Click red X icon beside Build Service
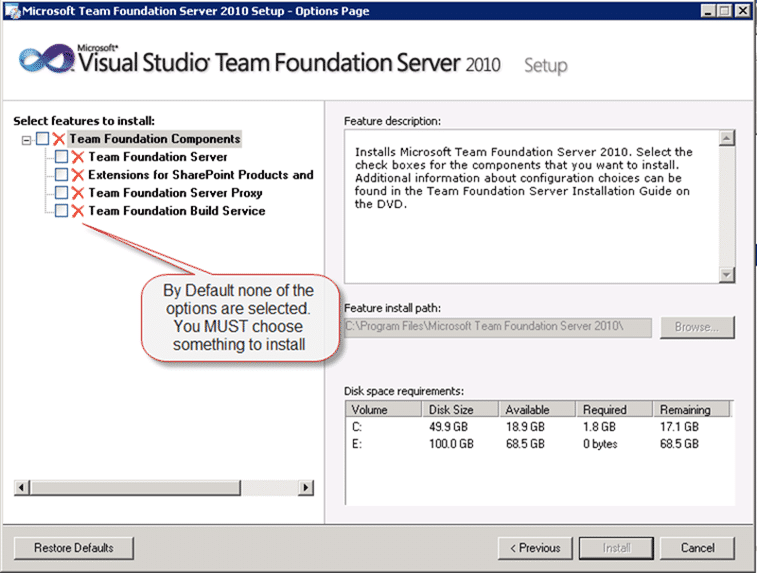Screen dimensions: 757x573 [x=78, y=211]
